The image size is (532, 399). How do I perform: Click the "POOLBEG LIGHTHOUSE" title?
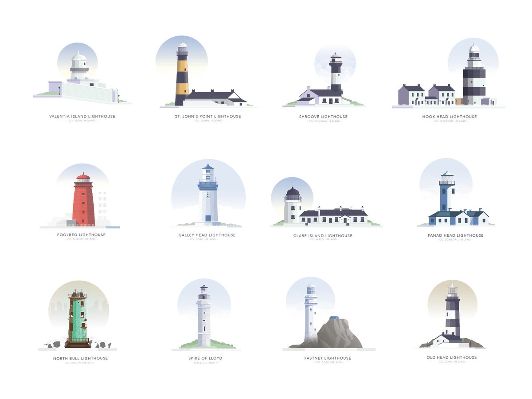click(81, 235)
